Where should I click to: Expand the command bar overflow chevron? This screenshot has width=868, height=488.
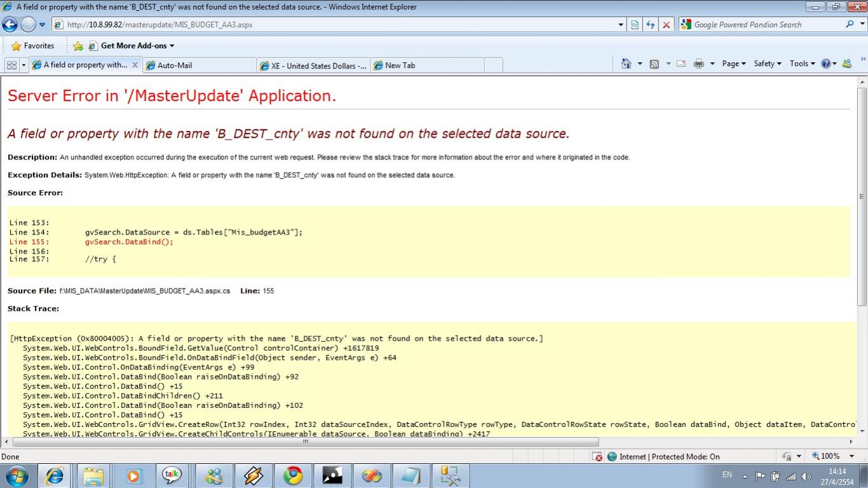(x=862, y=59)
